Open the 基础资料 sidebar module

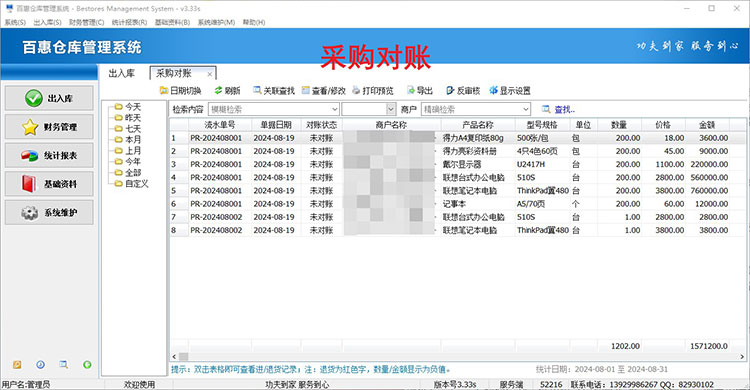pos(49,184)
